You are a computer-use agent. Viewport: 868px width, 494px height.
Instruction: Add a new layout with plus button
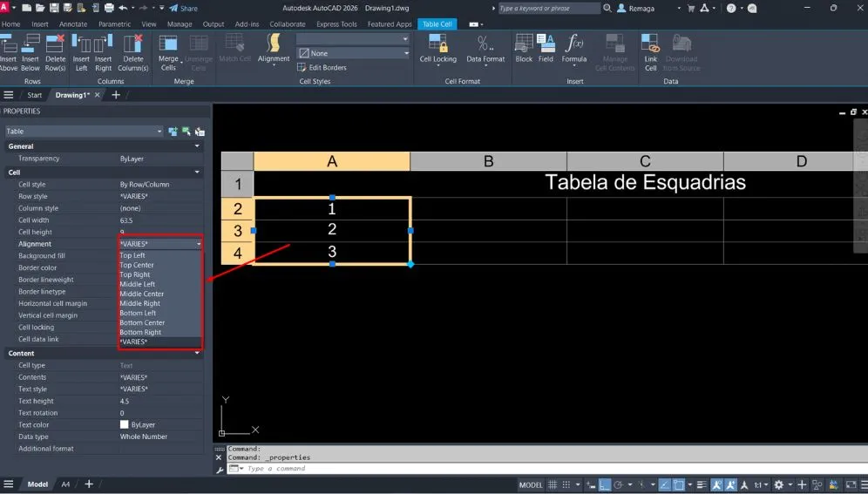pos(89,484)
